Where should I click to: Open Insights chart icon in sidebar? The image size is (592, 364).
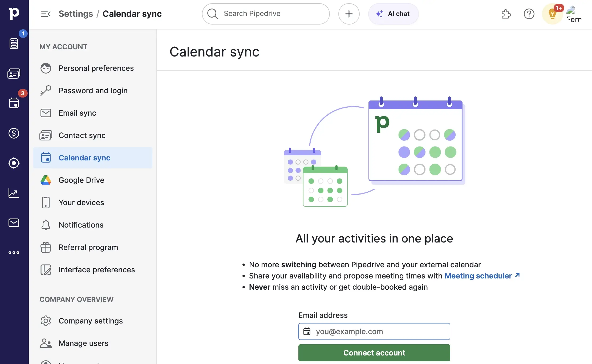[14, 193]
